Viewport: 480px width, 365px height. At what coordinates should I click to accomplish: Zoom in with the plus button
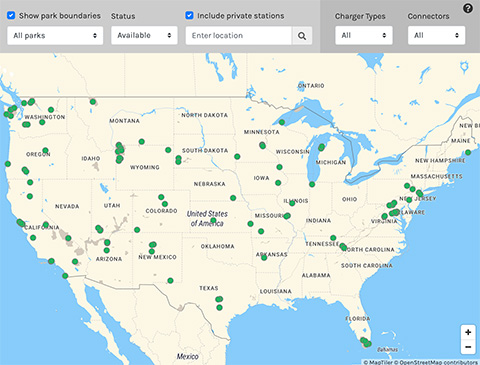[468, 332]
